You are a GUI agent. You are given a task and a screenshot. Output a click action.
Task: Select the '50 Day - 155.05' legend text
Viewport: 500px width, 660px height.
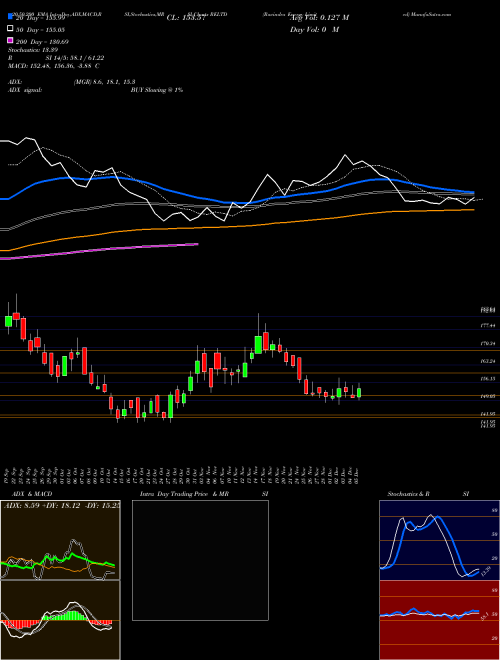pos(41,29)
